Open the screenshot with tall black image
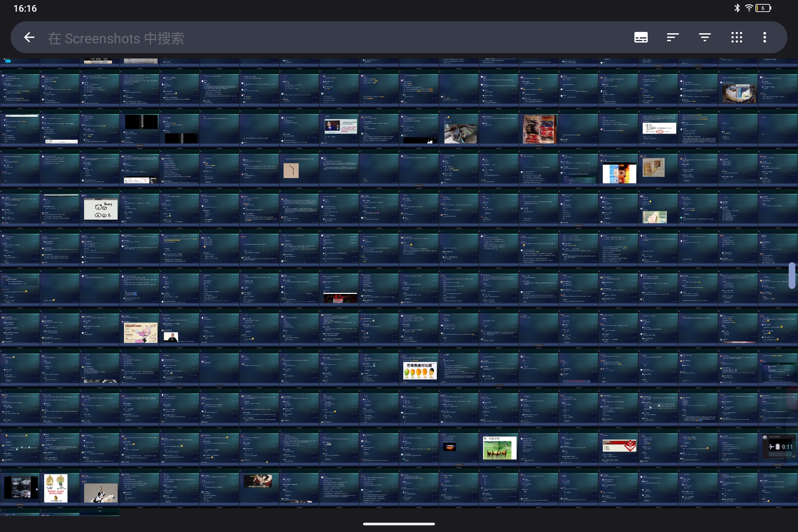The height and width of the screenshot is (532, 798). click(139, 129)
